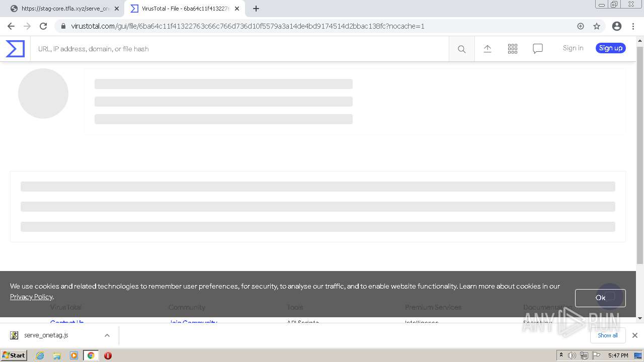Click the Sign up button

611,48
